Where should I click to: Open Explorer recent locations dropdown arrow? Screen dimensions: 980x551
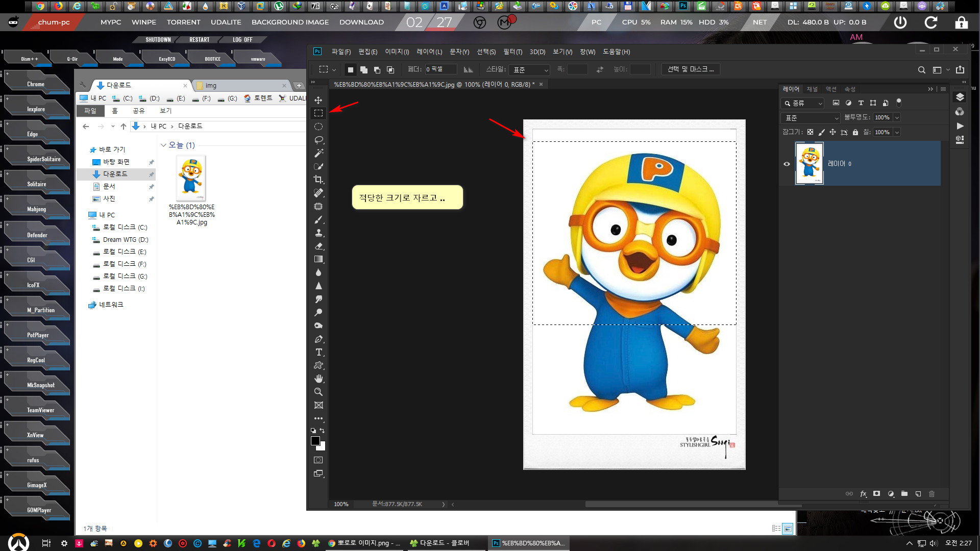113,126
